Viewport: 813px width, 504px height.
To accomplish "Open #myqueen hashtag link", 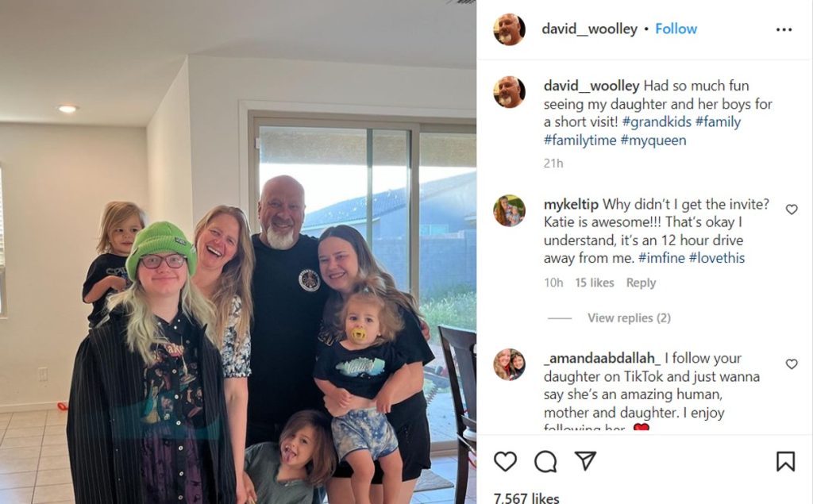I will pos(653,140).
